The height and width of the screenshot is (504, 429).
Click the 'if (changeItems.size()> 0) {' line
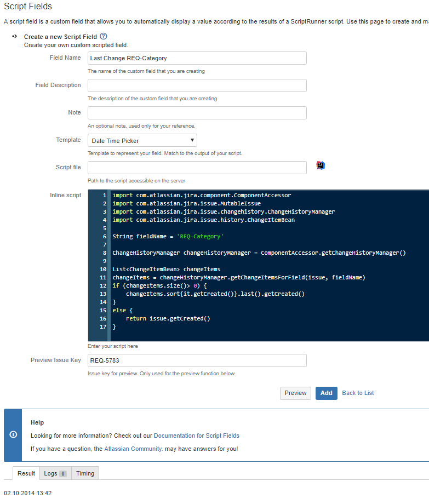tap(159, 285)
